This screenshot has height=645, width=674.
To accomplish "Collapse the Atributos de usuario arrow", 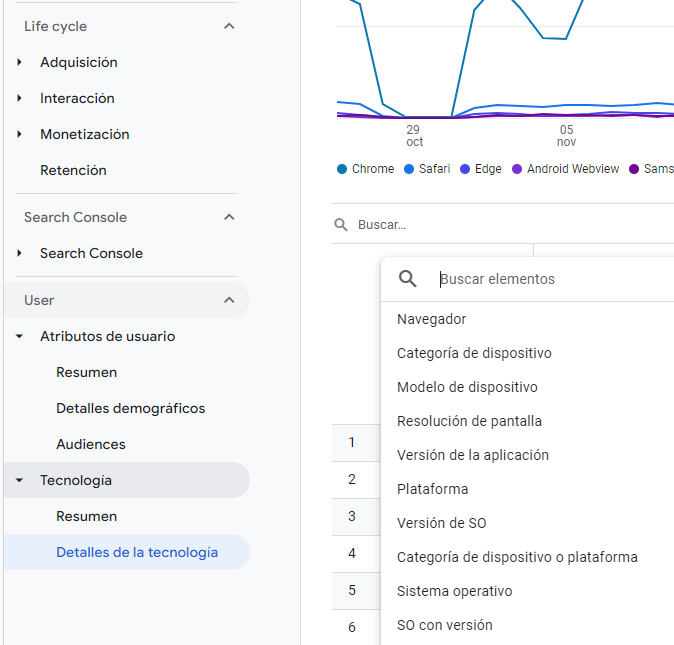I will pyautogui.click(x=20, y=336).
